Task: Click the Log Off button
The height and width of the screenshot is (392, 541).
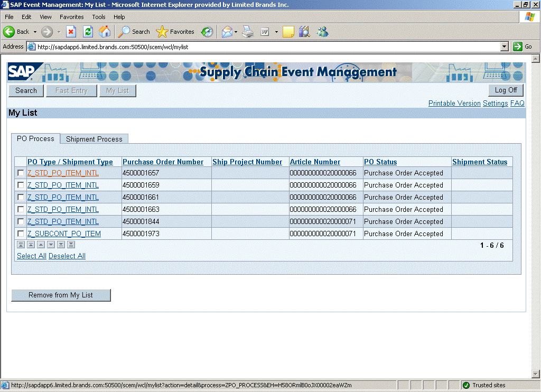Action: coord(506,90)
